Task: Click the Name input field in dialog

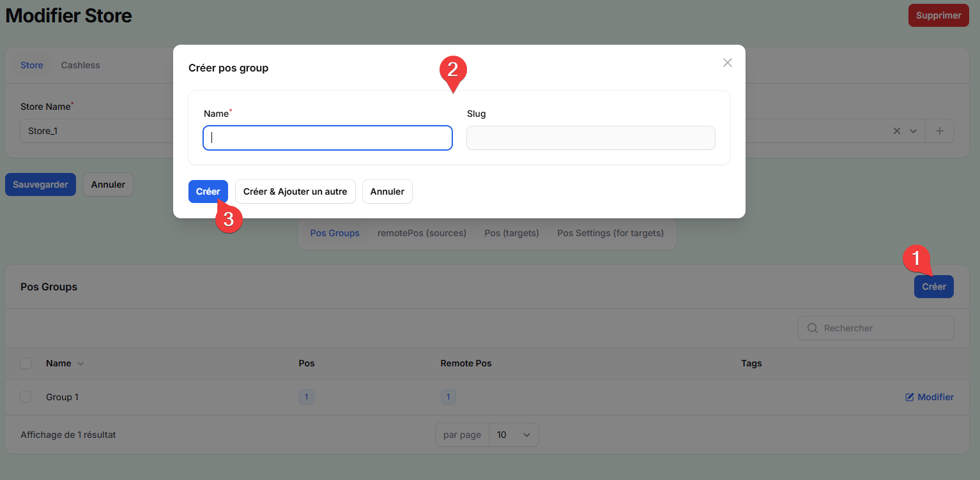Action: (328, 138)
